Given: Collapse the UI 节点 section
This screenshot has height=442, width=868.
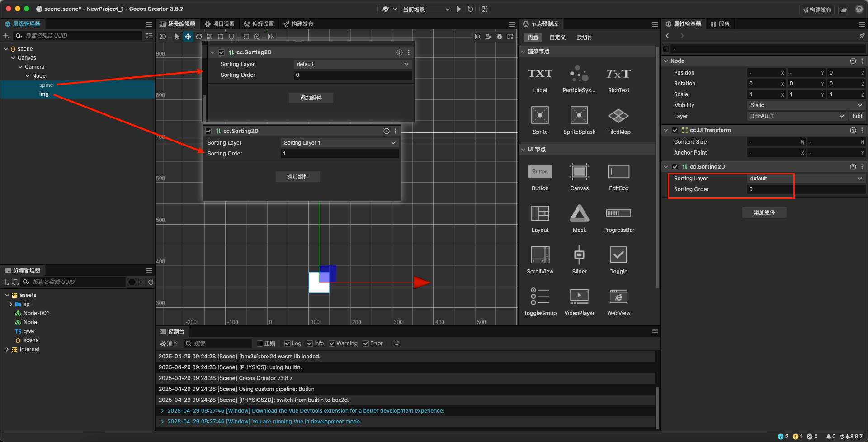Looking at the screenshot, I should pyautogui.click(x=523, y=150).
